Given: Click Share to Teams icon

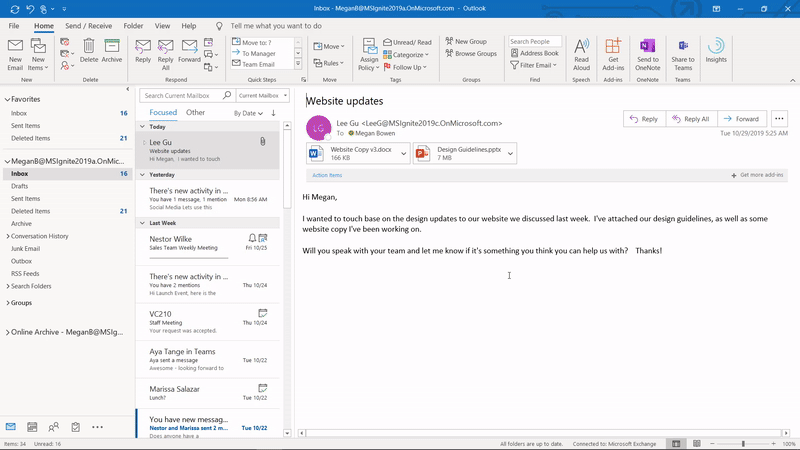Looking at the screenshot, I should coord(683,50).
